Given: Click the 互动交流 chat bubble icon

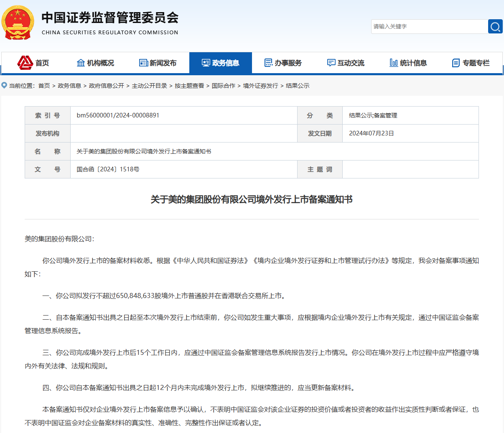Looking at the screenshot, I should (x=331, y=63).
